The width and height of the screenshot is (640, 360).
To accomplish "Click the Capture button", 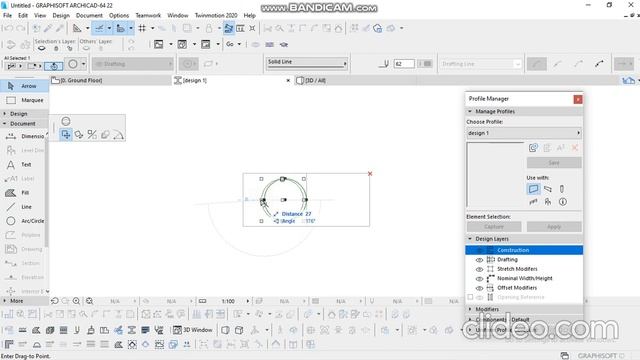I will pyautogui.click(x=494, y=227).
